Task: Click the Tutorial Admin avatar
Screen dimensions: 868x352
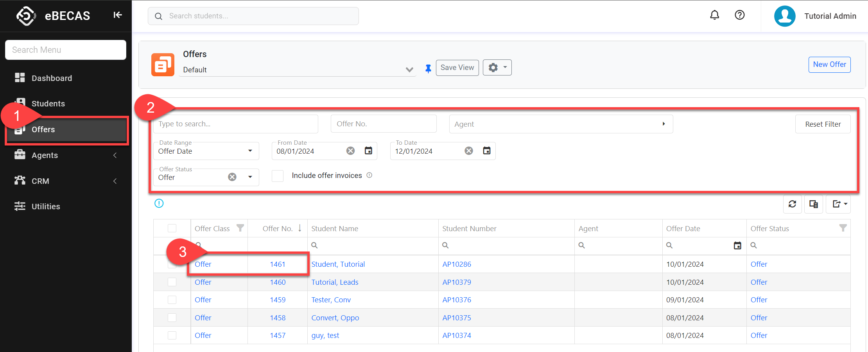Action: coord(785,16)
